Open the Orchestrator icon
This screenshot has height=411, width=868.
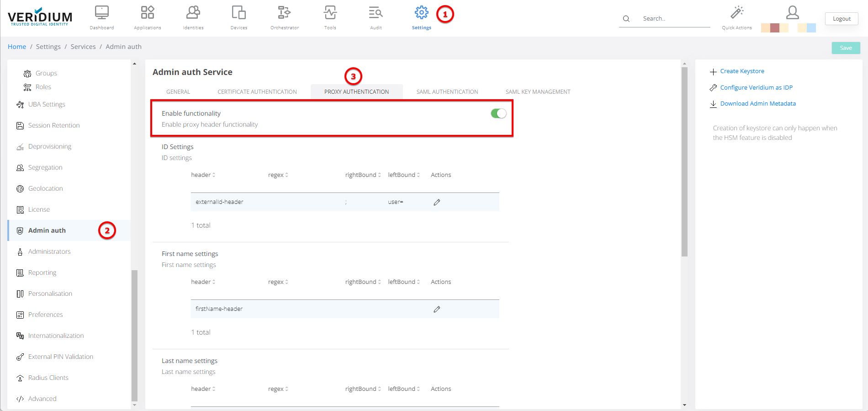pos(284,13)
